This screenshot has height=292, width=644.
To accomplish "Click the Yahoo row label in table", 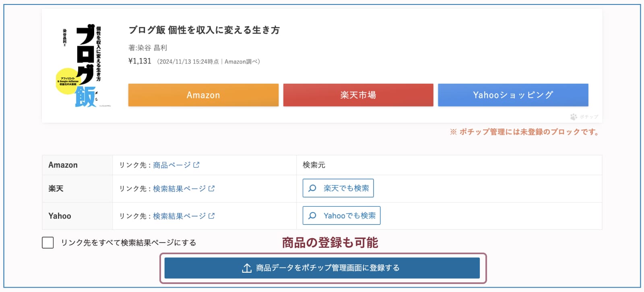I will [60, 216].
